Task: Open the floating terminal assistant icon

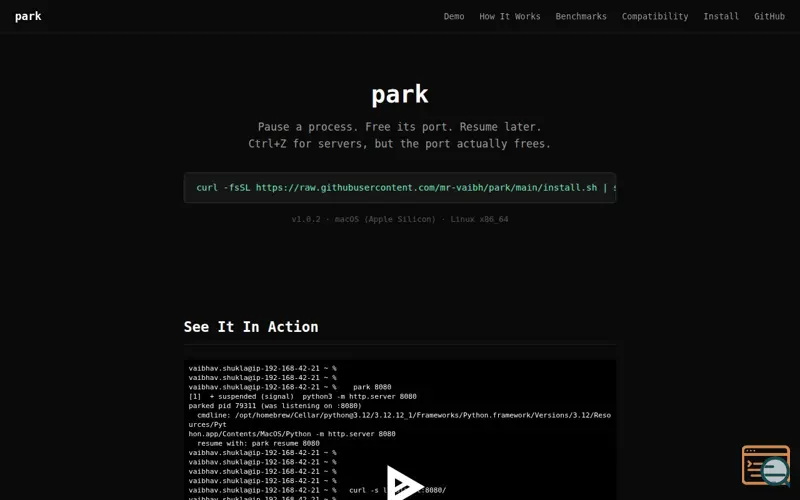Action: point(766,465)
